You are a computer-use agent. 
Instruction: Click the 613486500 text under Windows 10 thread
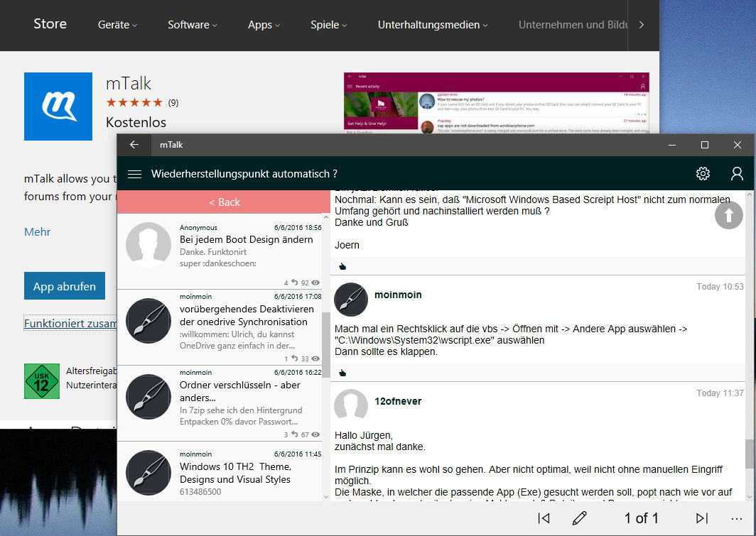[200, 492]
